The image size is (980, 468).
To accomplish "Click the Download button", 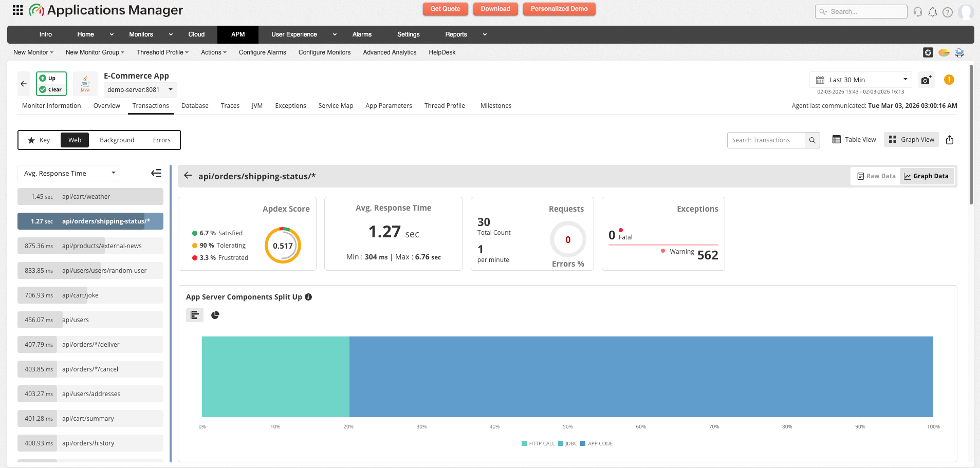I will [x=495, y=9].
